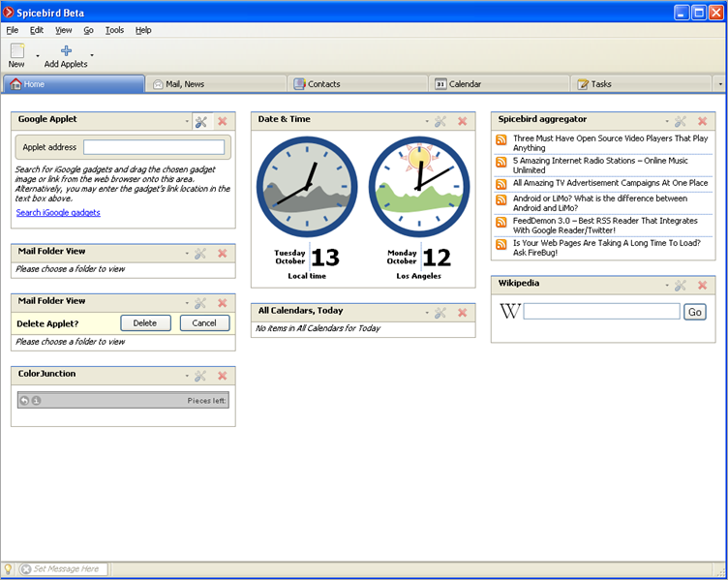Open the tab list dropdown at far right
This screenshot has width=728, height=580.
point(719,84)
